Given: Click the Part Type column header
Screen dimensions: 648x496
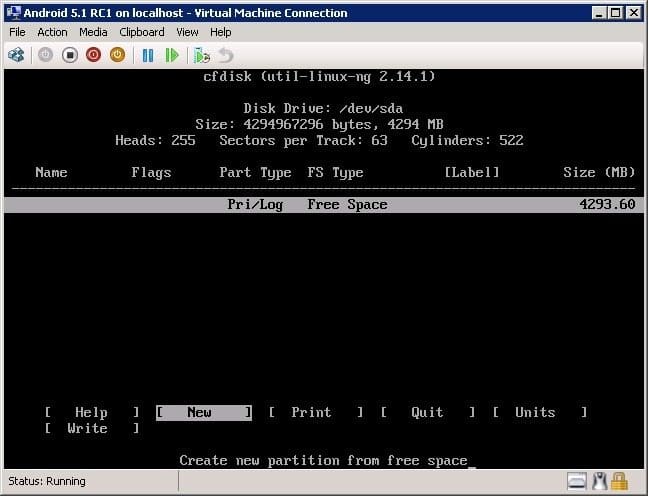Looking at the screenshot, I should tap(255, 172).
